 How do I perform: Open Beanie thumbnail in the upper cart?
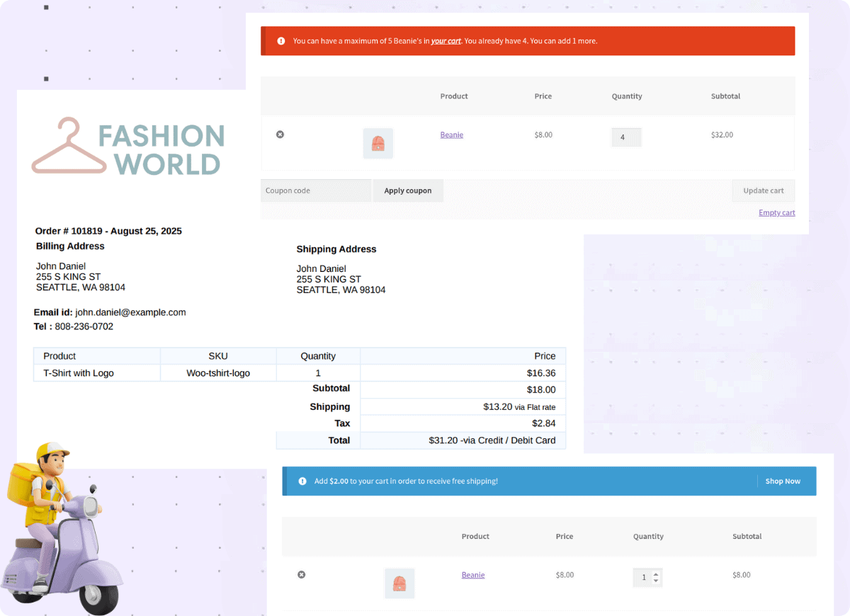tap(378, 144)
